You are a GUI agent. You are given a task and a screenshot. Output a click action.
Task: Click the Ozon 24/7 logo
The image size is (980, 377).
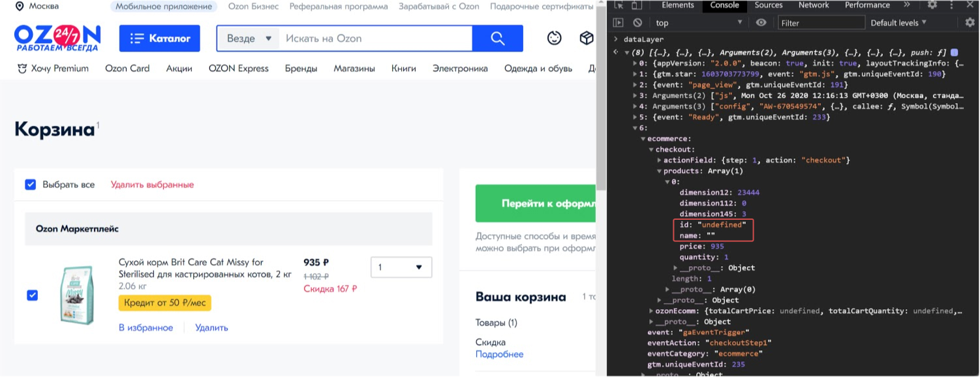[57, 39]
